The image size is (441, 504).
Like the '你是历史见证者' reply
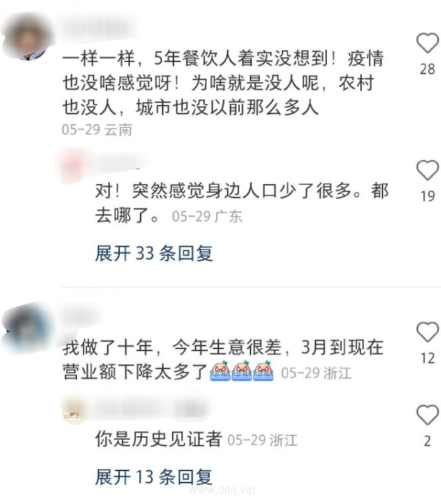pyautogui.click(x=427, y=414)
